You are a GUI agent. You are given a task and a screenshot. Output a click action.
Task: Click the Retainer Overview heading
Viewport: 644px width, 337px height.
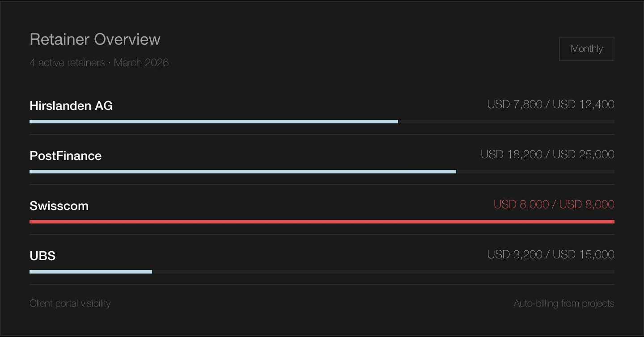click(95, 39)
